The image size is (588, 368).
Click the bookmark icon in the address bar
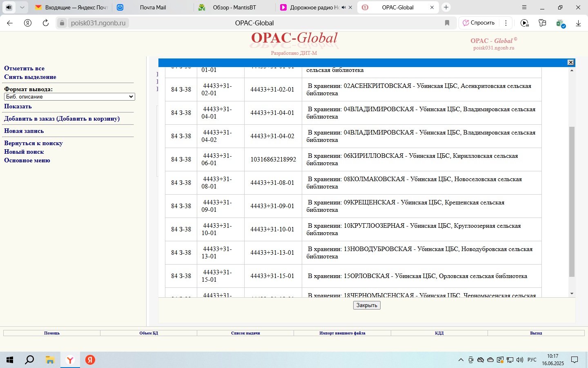tap(447, 23)
